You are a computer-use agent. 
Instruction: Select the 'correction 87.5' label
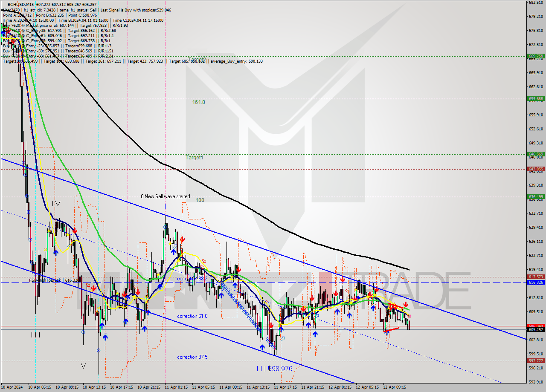(x=192, y=357)
